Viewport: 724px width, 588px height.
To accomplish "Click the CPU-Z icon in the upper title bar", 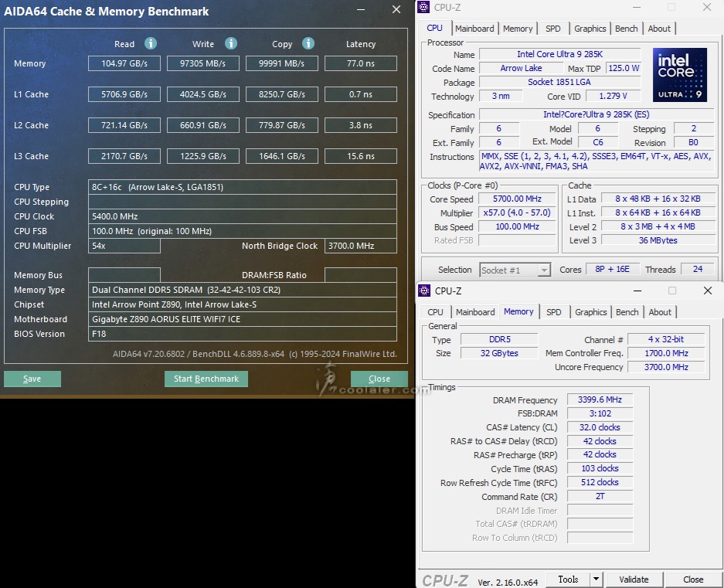I will point(424,8).
